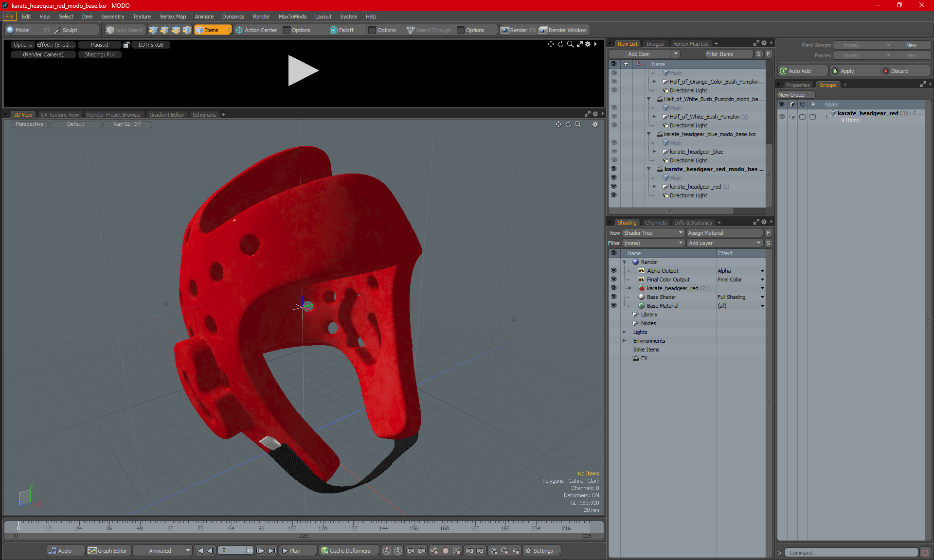Toggle Ray GL off/on viewport

click(127, 124)
